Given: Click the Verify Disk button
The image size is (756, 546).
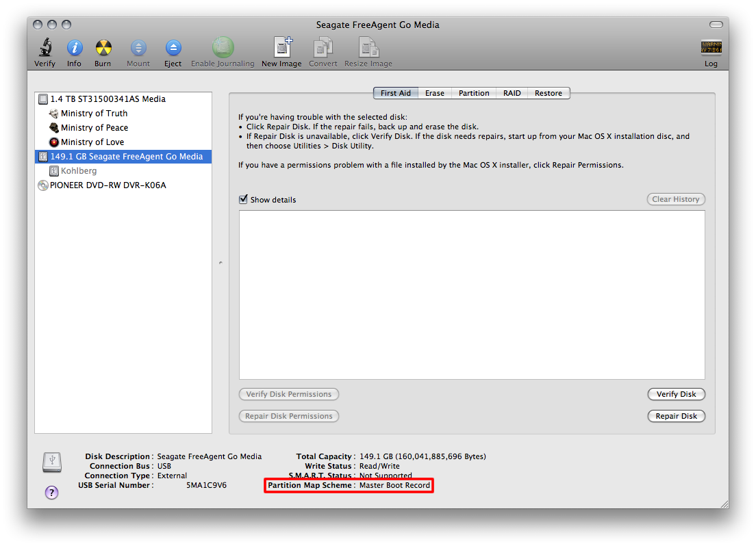Looking at the screenshot, I should 676,394.
